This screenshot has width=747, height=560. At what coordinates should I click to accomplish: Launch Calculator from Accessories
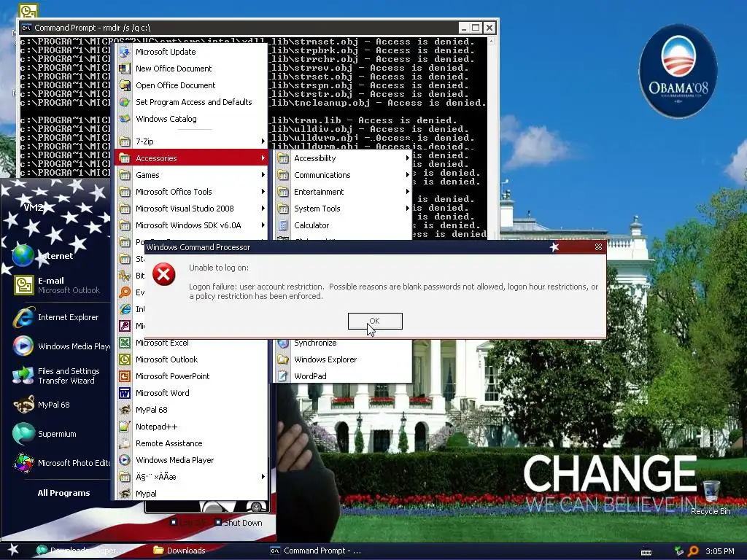(343, 225)
